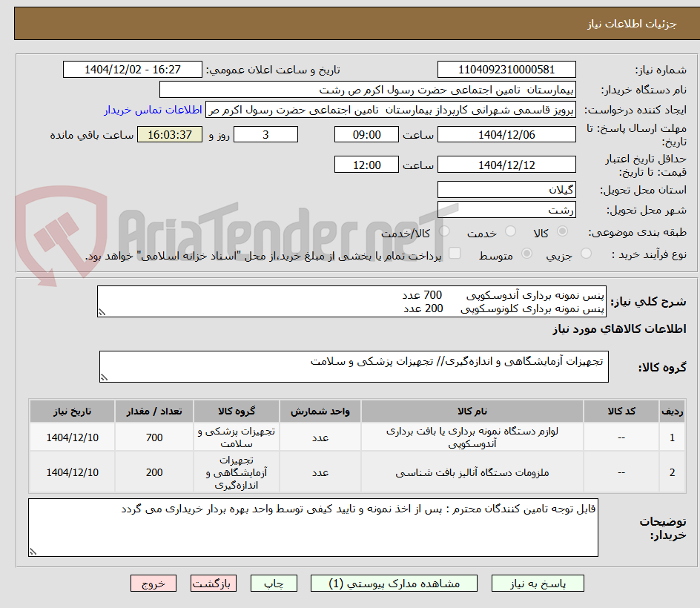Click the واحد شمارش column header
The image size is (700, 608).
point(320,411)
